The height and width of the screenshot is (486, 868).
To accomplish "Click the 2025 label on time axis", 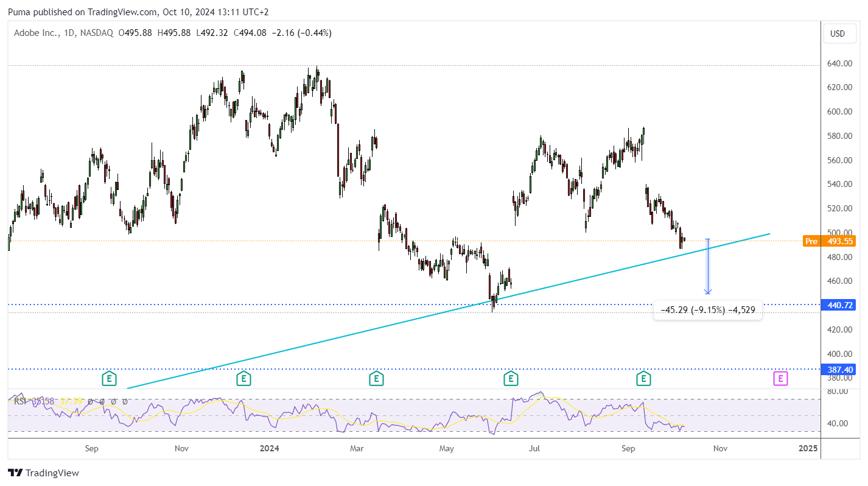I will point(808,448).
